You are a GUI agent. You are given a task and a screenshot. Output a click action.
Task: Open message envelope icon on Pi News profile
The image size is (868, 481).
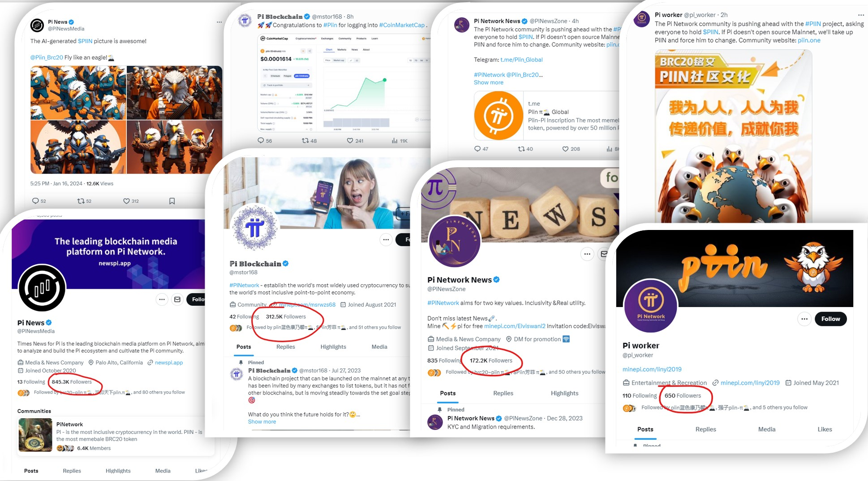(177, 299)
